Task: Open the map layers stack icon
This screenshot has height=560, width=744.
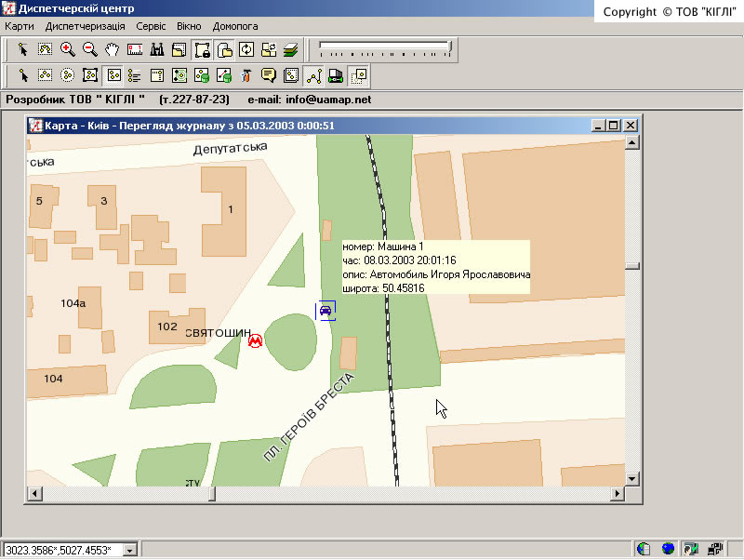Action: pyautogui.click(x=290, y=49)
